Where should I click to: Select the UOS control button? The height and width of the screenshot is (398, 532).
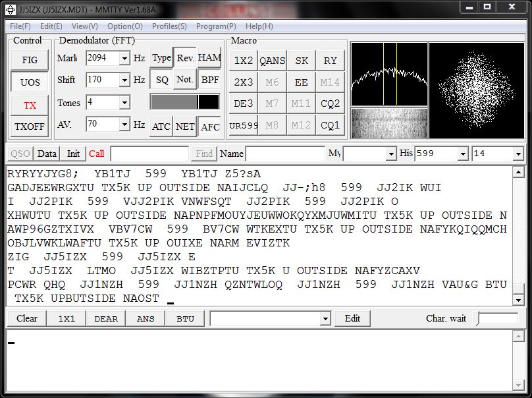tap(29, 82)
